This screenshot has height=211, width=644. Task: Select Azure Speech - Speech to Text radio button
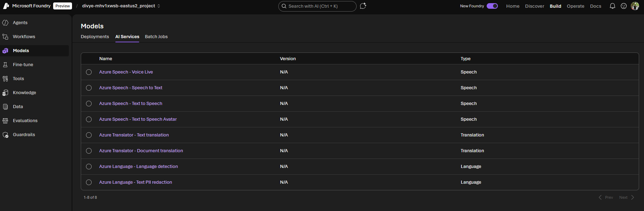89,88
